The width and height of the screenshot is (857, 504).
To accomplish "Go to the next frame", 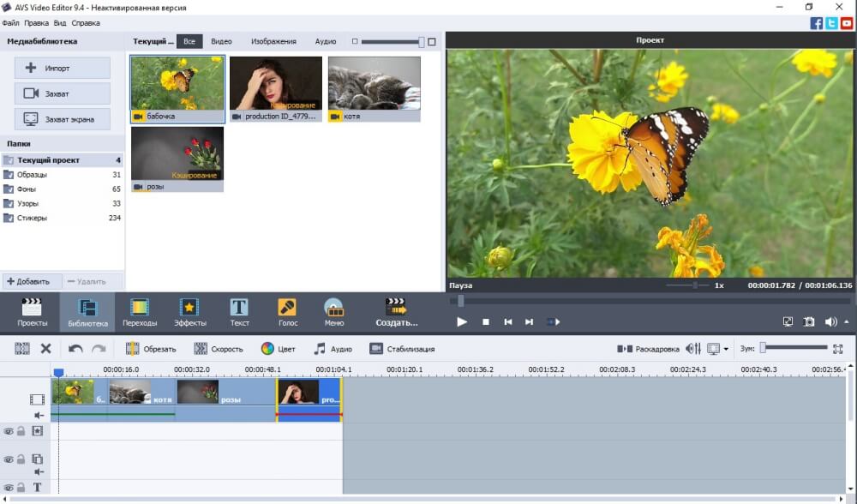I will point(529,322).
